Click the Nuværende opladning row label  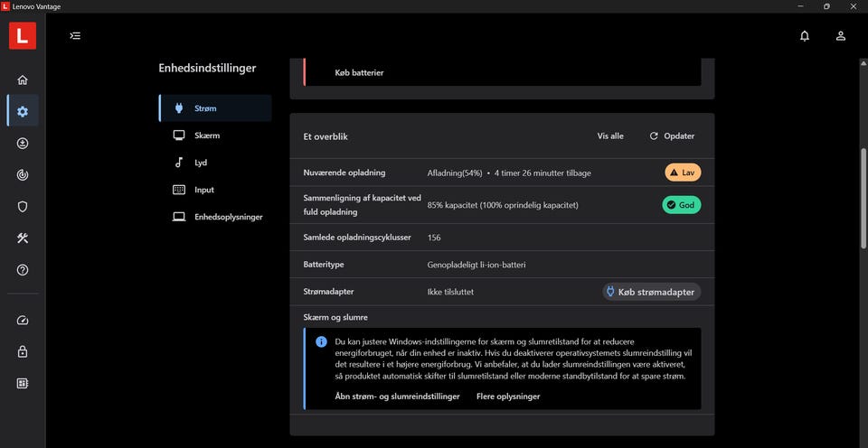[x=344, y=173]
